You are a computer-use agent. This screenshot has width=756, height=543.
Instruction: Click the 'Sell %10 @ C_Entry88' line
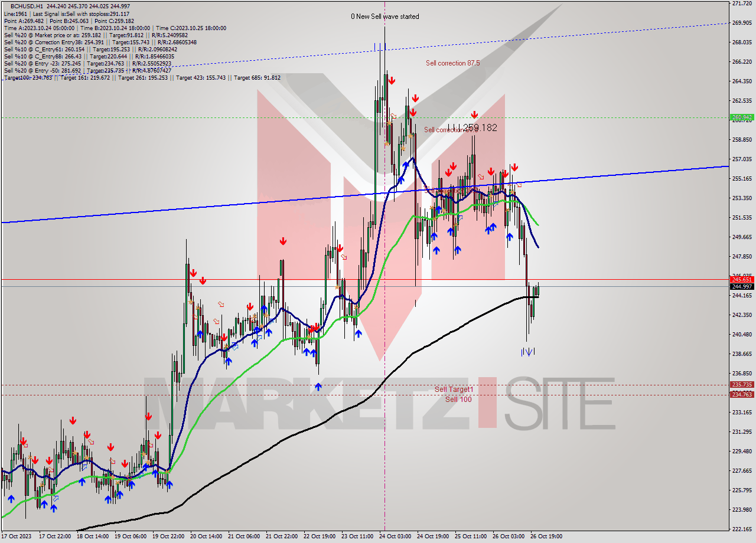pos(89,56)
